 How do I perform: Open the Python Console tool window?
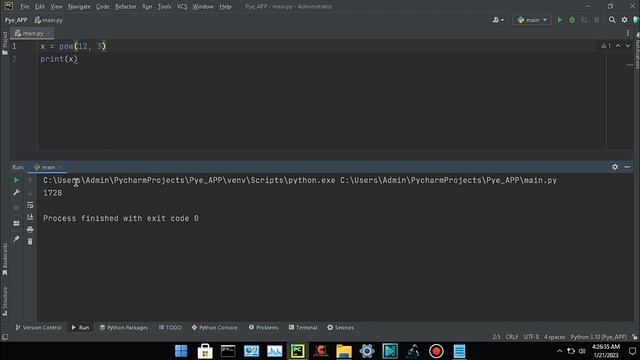pyautogui.click(x=214, y=327)
